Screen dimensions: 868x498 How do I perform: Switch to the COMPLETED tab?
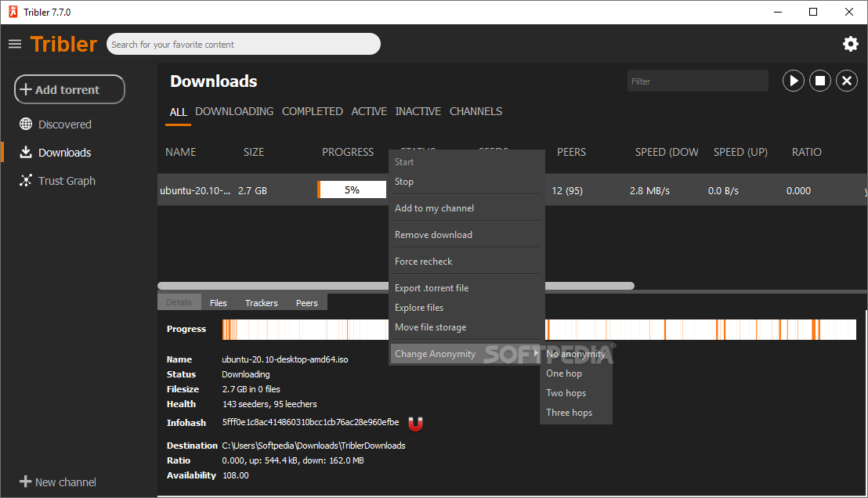pos(313,111)
